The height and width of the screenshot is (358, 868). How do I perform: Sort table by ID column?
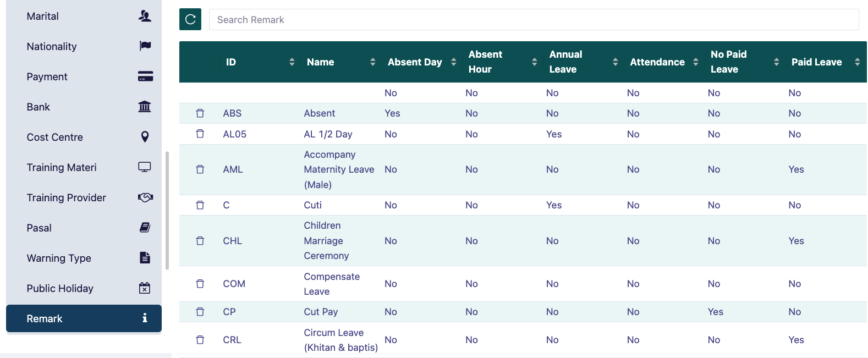tap(292, 62)
